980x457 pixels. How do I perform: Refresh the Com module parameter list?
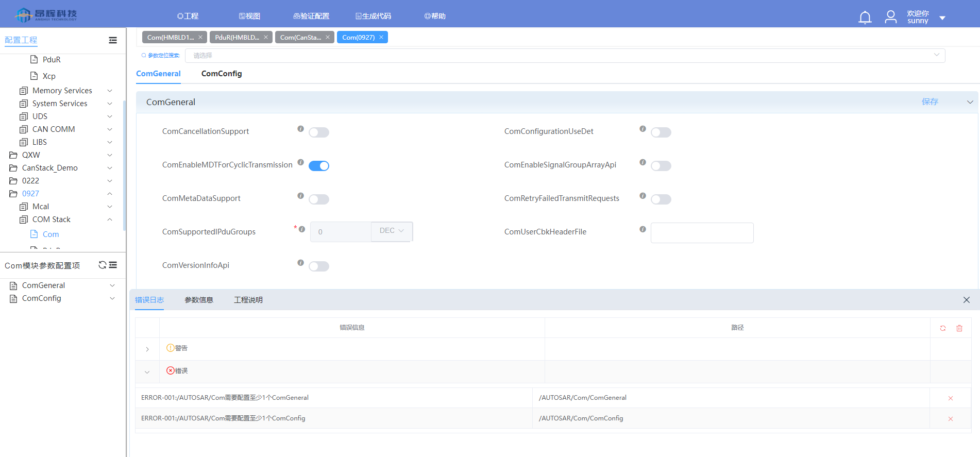(x=103, y=265)
